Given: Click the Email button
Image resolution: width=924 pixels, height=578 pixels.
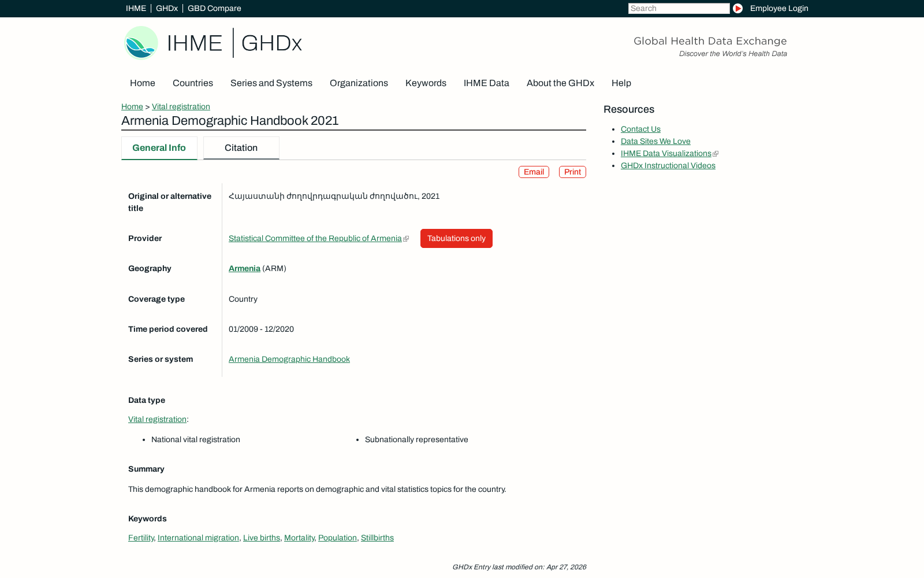Looking at the screenshot, I should tap(534, 172).
